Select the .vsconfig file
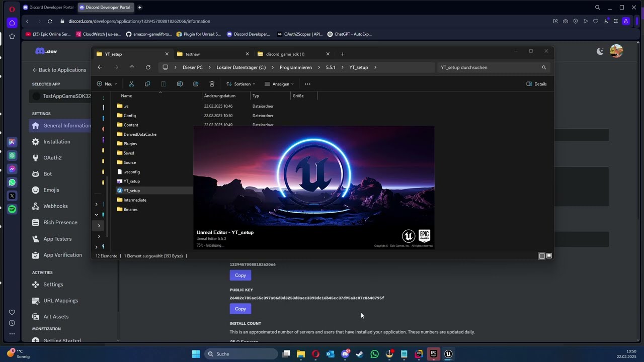This screenshot has height=362, width=644. click(x=131, y=172)
